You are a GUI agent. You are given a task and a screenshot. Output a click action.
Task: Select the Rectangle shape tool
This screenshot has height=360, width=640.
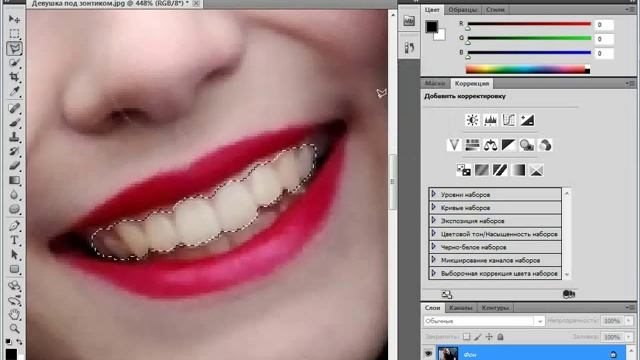pyautogui.click(x=14, y=269)
